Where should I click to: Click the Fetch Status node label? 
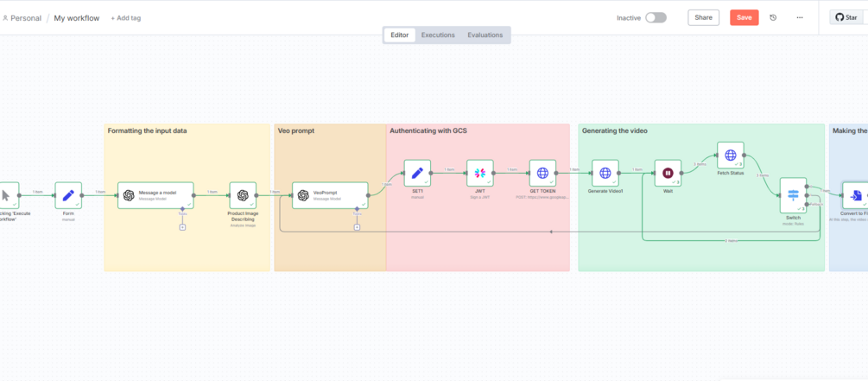(x=731, y=173)
